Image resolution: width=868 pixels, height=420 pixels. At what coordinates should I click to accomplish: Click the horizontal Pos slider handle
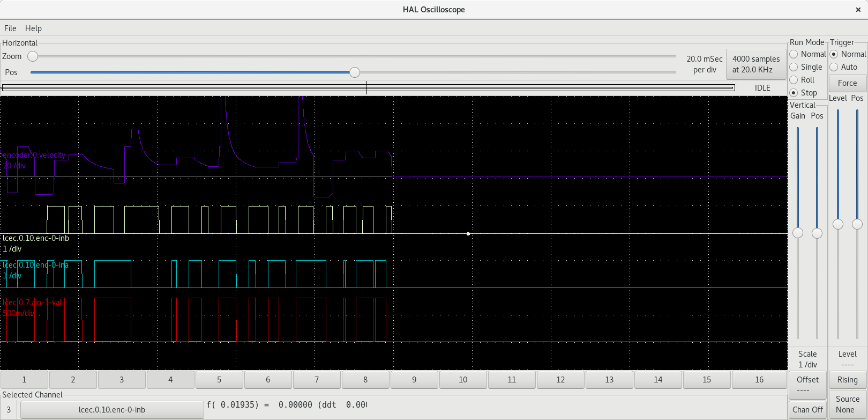[354, 72]
